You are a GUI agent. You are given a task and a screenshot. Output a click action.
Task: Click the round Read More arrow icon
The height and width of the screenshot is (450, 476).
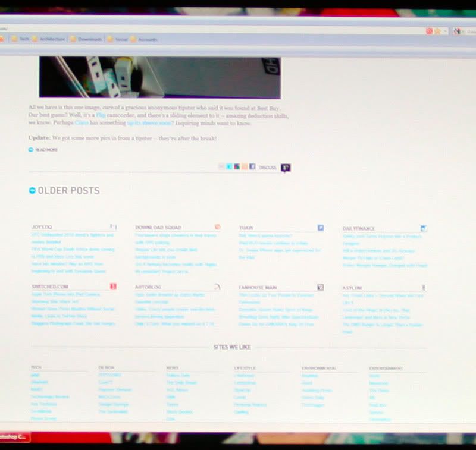[x=31, y=149]
